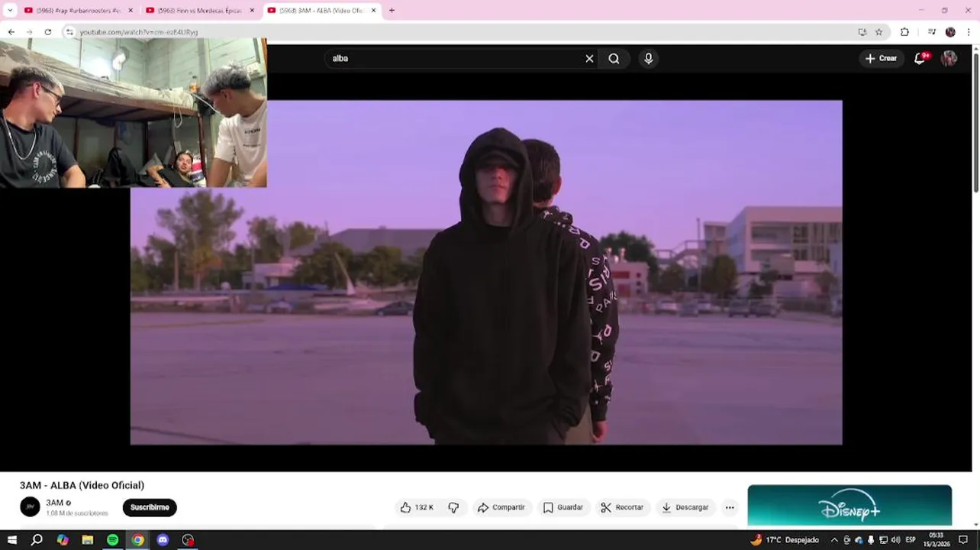
Task: Click the webcam overlay thumbnail
Action: pyautogui.click(x=134, y=113)
